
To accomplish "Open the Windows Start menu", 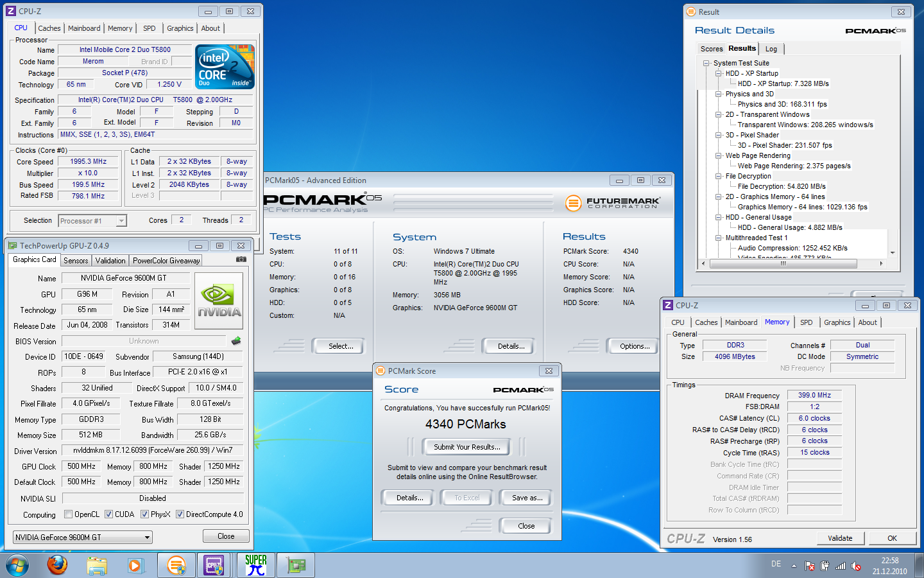I will click(x=17, y=566).
